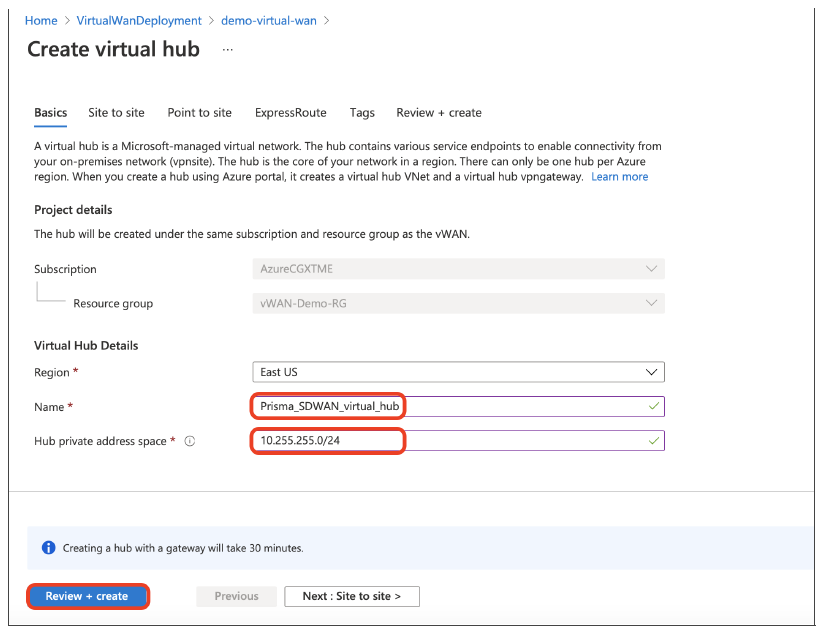
Task: Follow the Learn more link
Action: [619, 177]
